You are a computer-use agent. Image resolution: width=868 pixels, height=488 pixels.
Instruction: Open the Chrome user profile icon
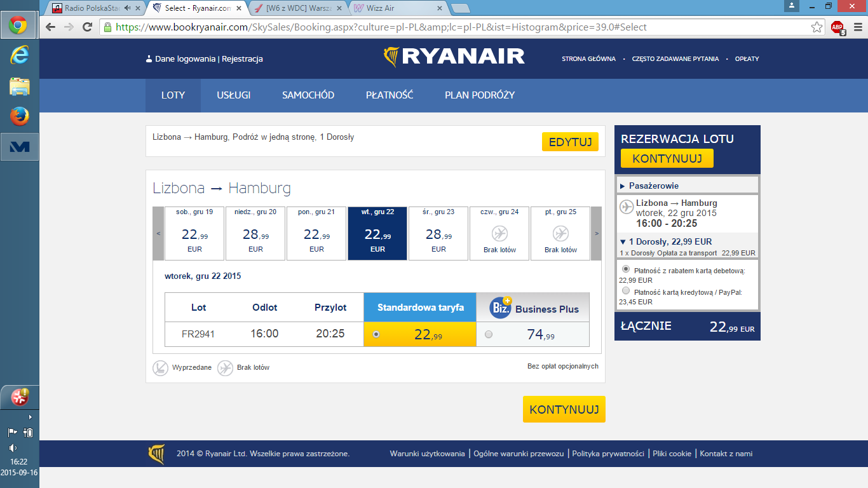(x=792, y=5)
